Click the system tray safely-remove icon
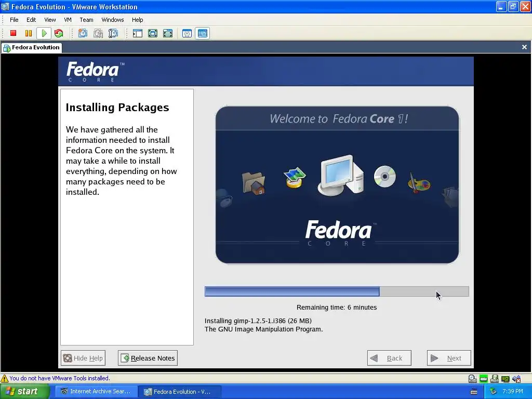This screenshot has height=399, width=532. [x=493, y=392]
